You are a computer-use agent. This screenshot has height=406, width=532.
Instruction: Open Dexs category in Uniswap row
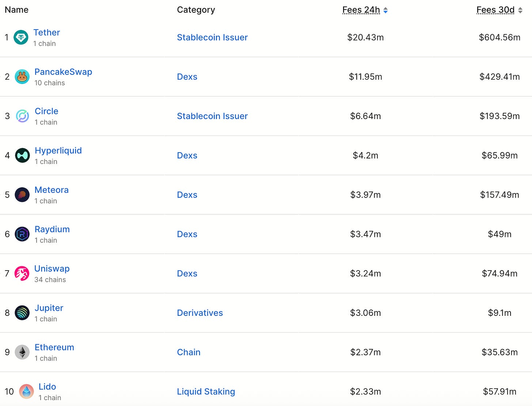[187, 273]
